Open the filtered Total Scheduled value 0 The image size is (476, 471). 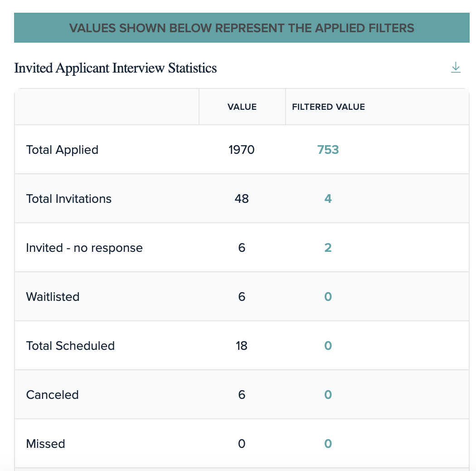click(328, 345)
